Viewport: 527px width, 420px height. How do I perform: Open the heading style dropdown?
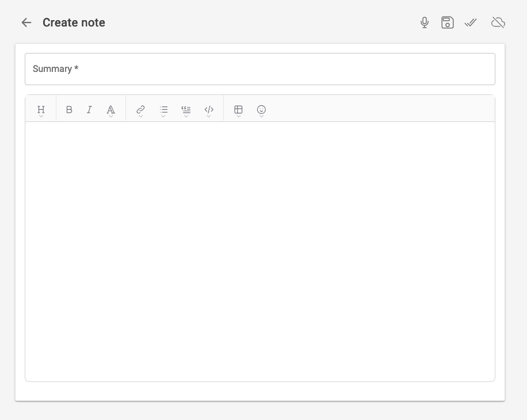coord(41,110)
